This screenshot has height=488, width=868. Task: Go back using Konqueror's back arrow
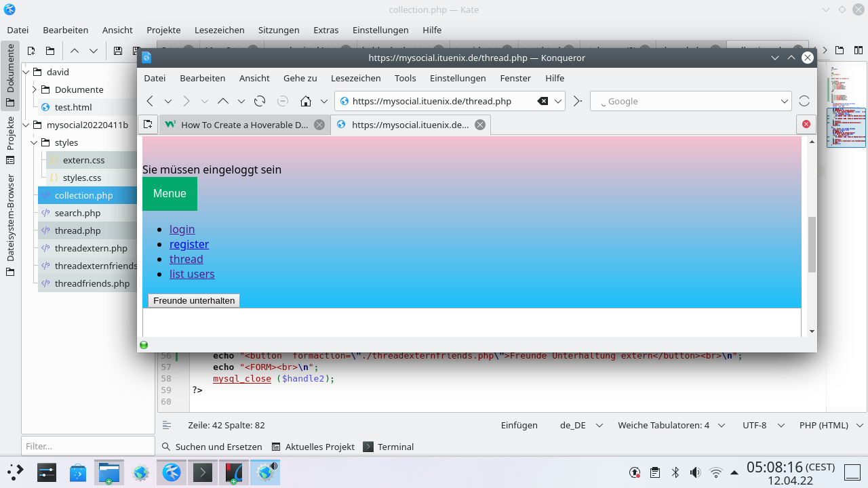pyautogui.click(x=149, y=100)
